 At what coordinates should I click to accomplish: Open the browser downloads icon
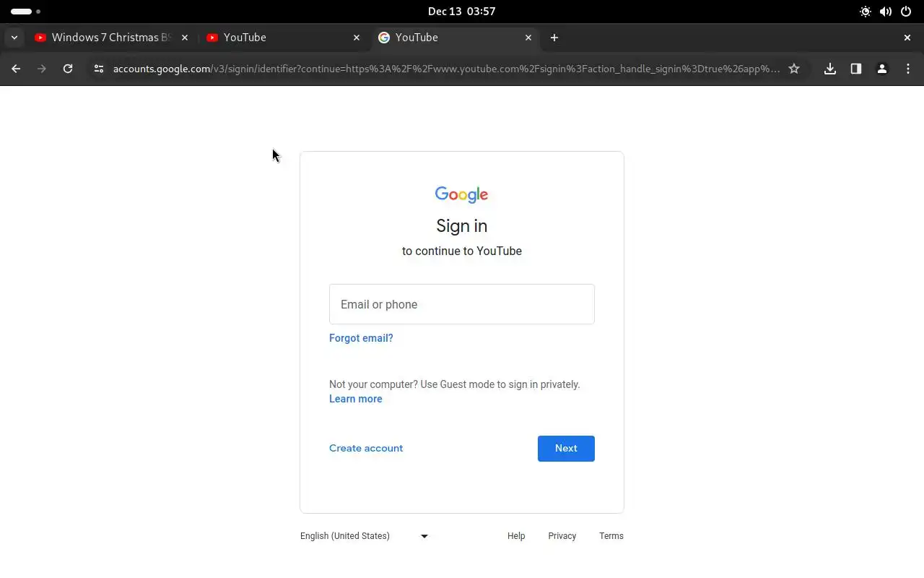[x=830, y=69]
